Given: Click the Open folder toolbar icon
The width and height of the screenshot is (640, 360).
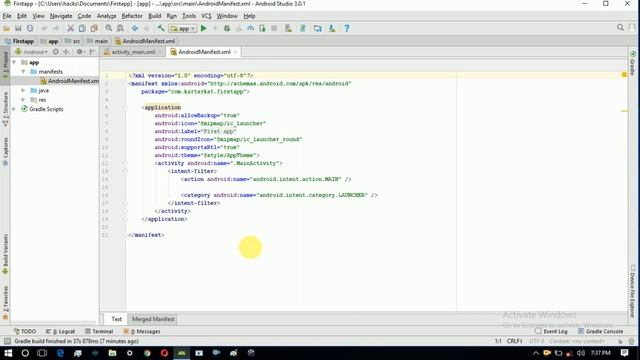Looking at the screenshot, I should (x=7, y=29).
